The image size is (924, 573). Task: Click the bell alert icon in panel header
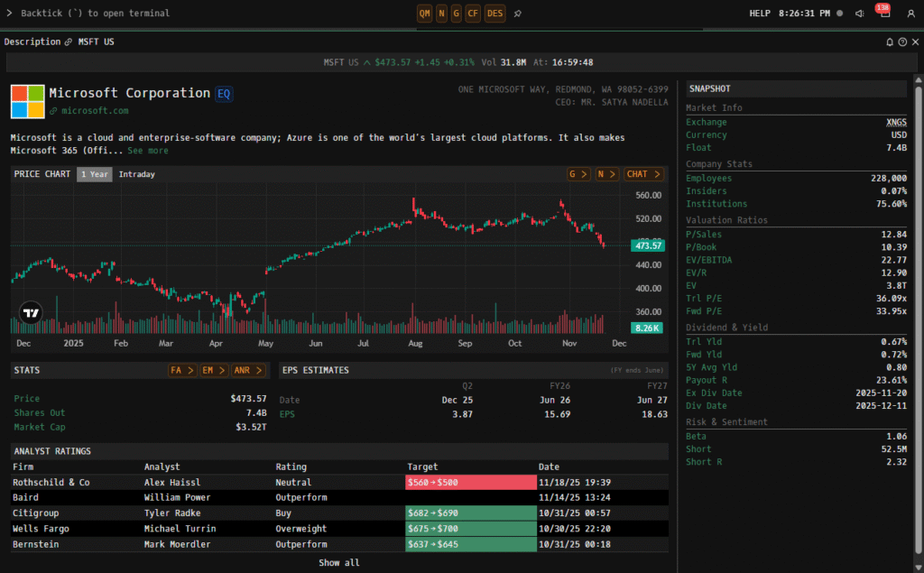pyautogui.click(x=889, y=42)
